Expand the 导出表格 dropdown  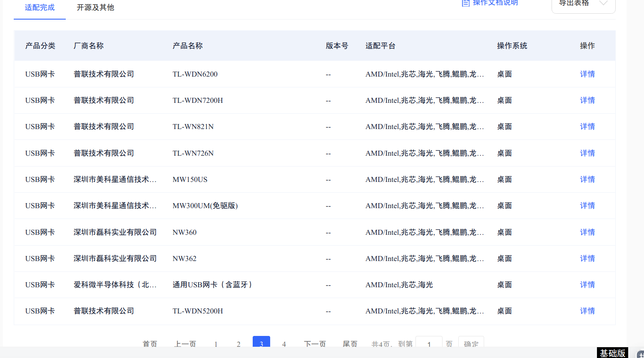pos(583,4)
